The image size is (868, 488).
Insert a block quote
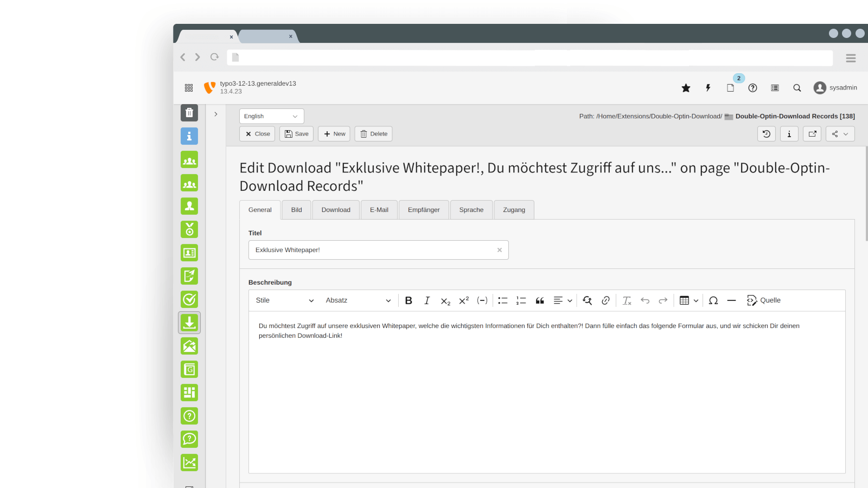(540, 300)
